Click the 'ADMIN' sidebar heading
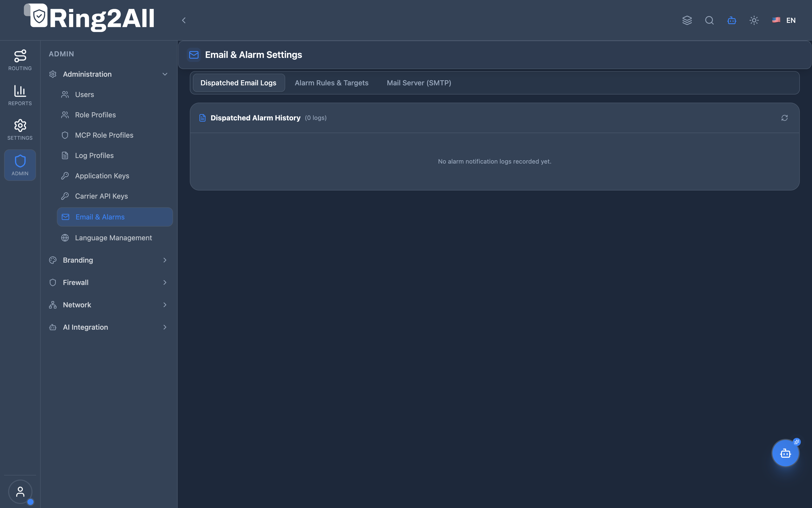 pyautogui.click(x=61, y=54)
